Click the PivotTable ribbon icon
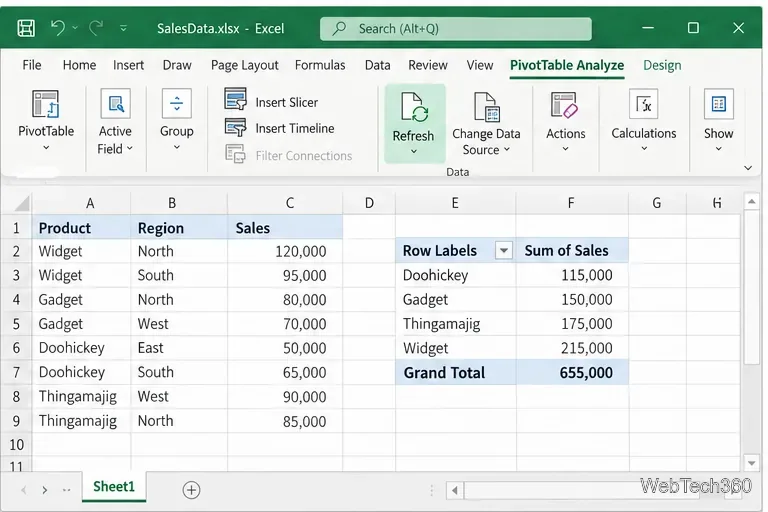This screenshot has width=768, height=512. tap(46, 104)
